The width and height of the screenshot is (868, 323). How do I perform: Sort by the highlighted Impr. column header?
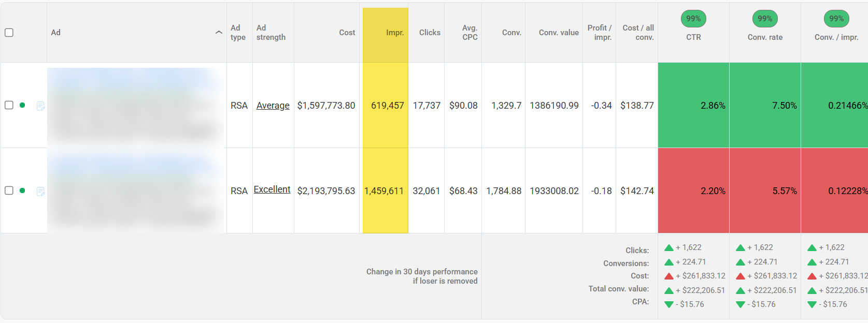395,33
